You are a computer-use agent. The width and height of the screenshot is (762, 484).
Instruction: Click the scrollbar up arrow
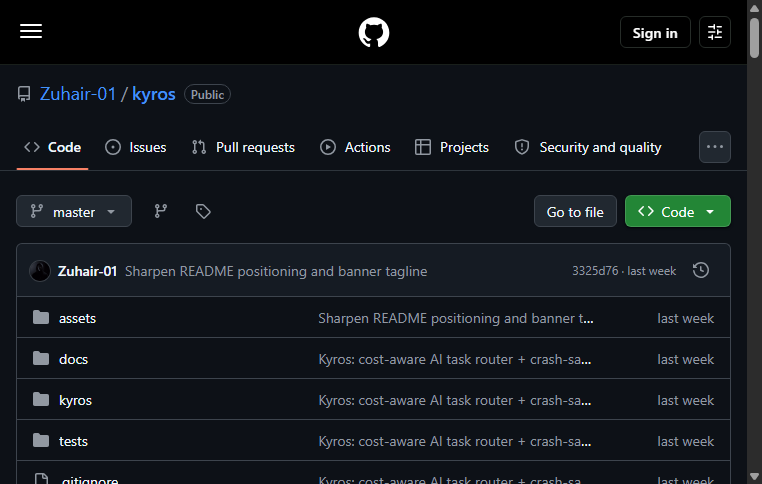pyautogui.click(x=754, y=8)
